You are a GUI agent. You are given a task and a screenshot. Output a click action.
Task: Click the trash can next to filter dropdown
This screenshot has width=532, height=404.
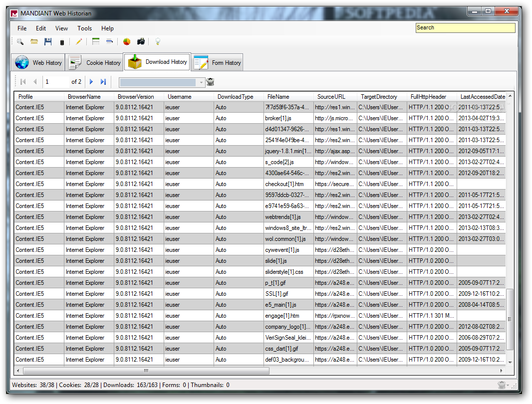(x=211, y=82)
